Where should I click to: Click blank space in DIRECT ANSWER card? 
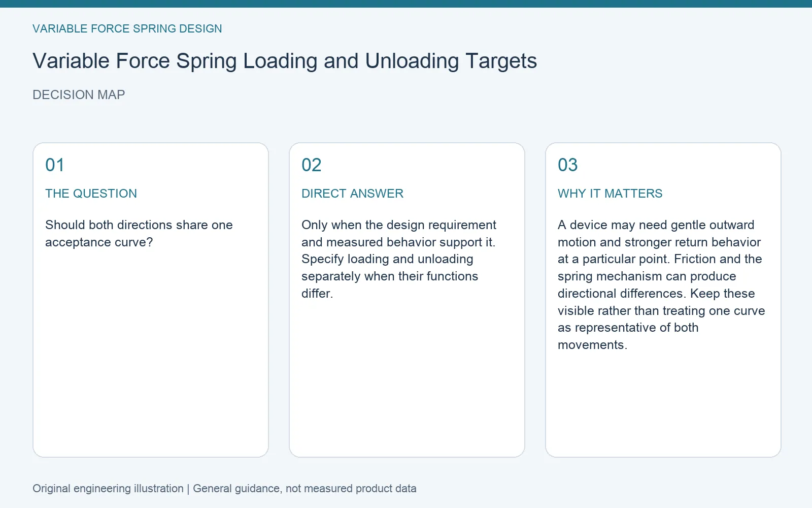pos(407,381)
